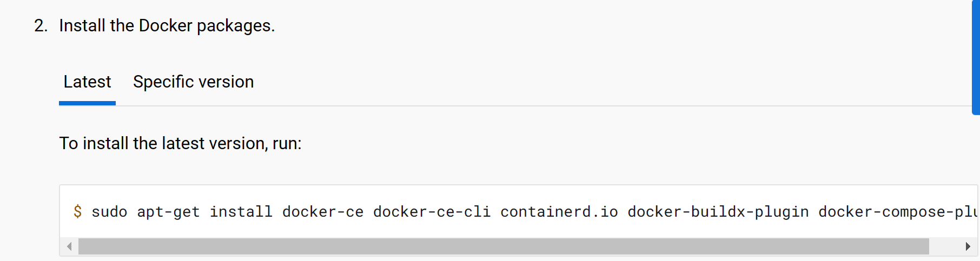Viewport: 980px width, 261px height.
Task: Click the blue vertical scrollbar at right edge
Action: [976, 57]
